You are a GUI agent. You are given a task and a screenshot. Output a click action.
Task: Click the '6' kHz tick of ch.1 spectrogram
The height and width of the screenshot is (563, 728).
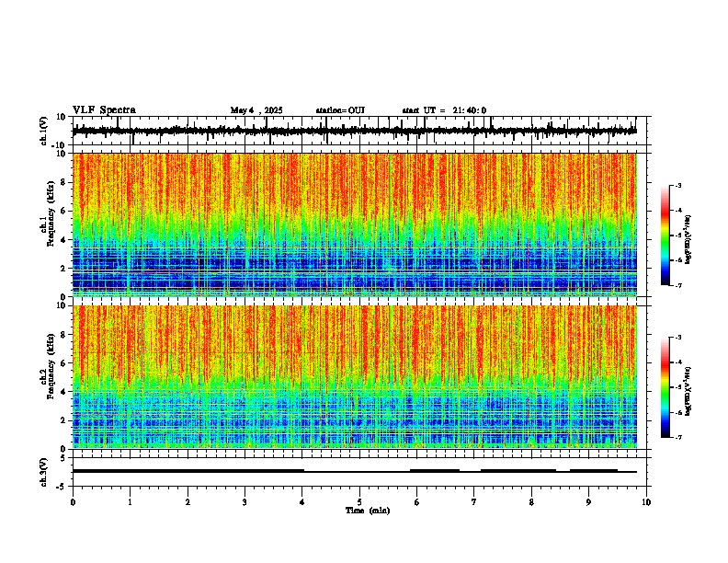pos(63,211)
